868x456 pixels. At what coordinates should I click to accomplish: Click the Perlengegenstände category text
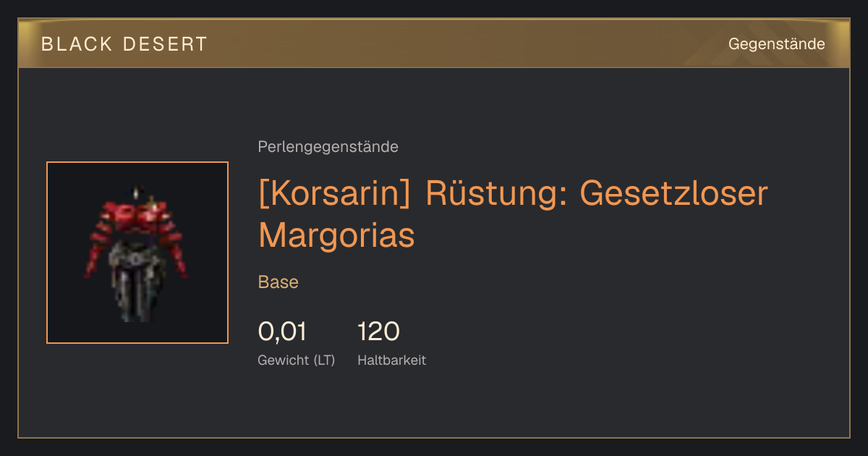328,147
